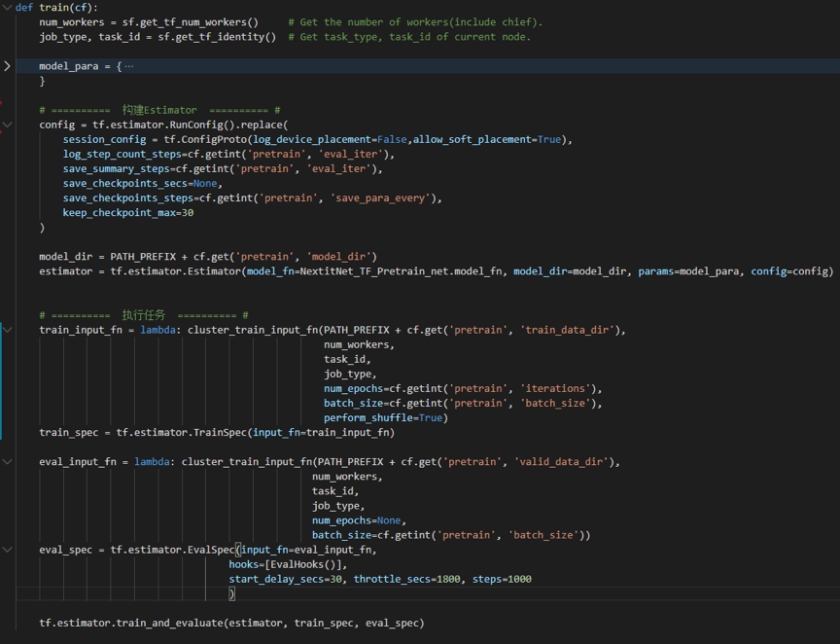This screenshot has width=840, height=644.
Task: Place cursor on keep_checkpoint_max=30
Action: 127,212
